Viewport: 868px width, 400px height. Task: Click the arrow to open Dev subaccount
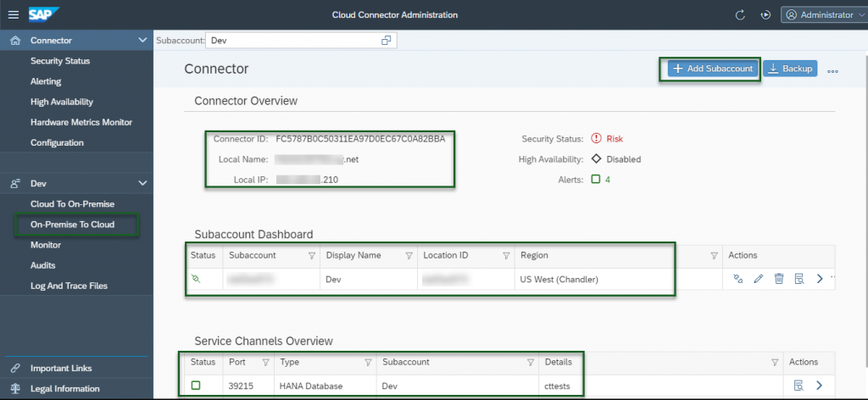[x=820, y=279]
